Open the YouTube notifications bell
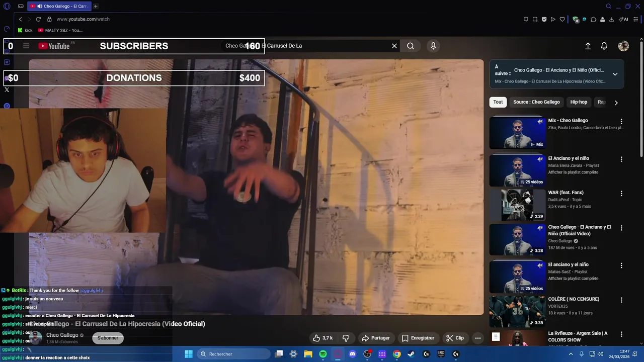Image resolution: width=644 pixels, height=362 pixels. pyautogui.click(x=604, y=46)
